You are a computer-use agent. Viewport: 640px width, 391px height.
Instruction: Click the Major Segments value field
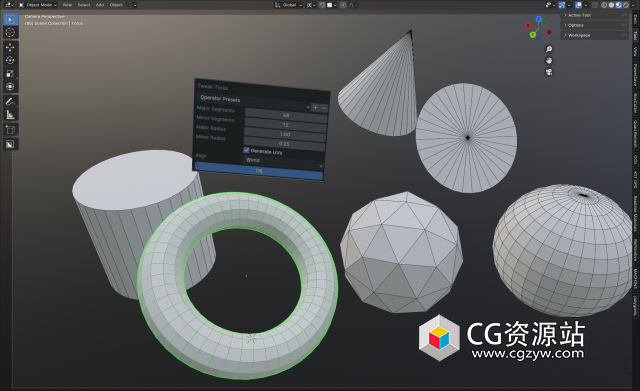[286, 115]
